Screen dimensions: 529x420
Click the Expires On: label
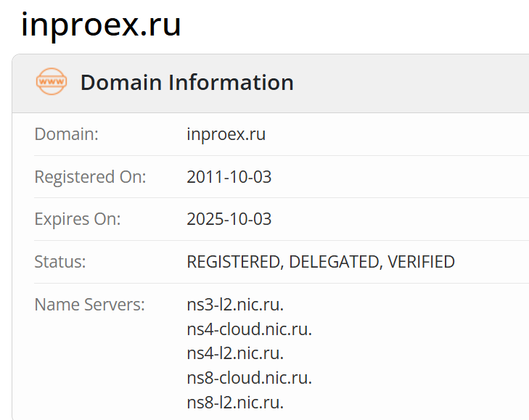[78, 219]
